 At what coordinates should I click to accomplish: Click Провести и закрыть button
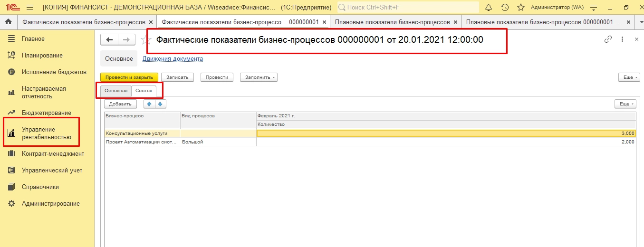click(129, 77)
